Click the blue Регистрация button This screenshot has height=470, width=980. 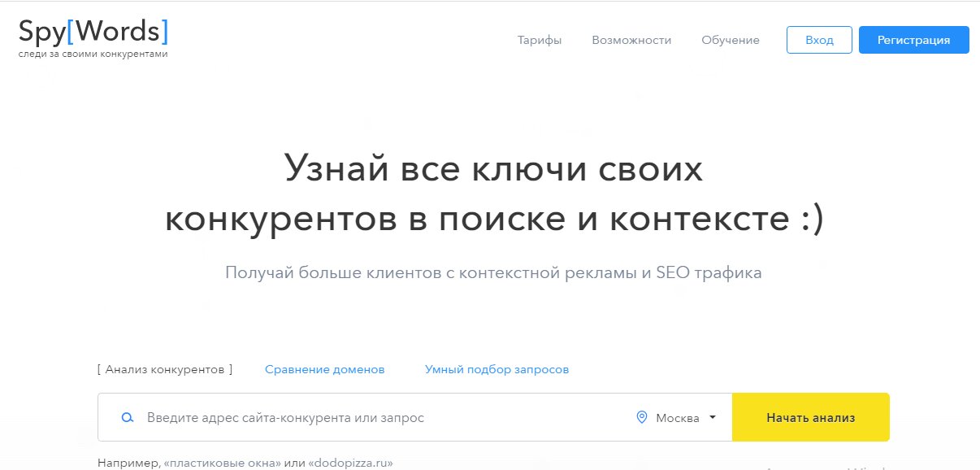pos(913,39)
